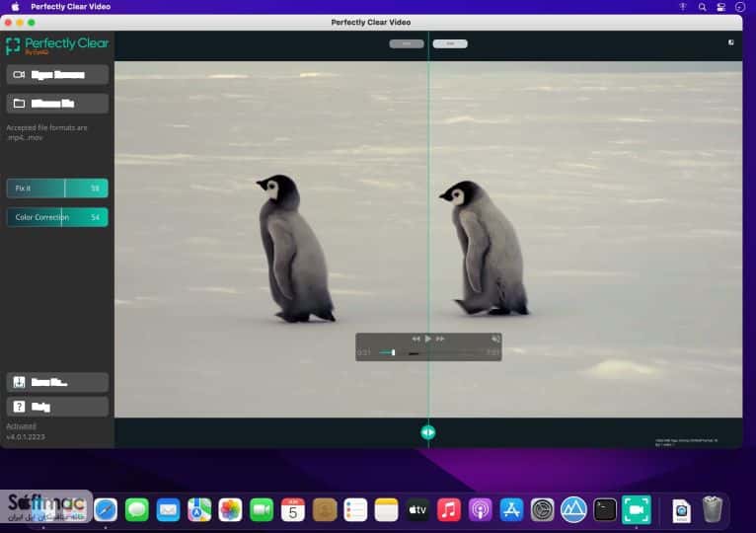This screenshot has height=533, width=756.
Task: Click the Fix it strength slider
Action: coord(57,189)
